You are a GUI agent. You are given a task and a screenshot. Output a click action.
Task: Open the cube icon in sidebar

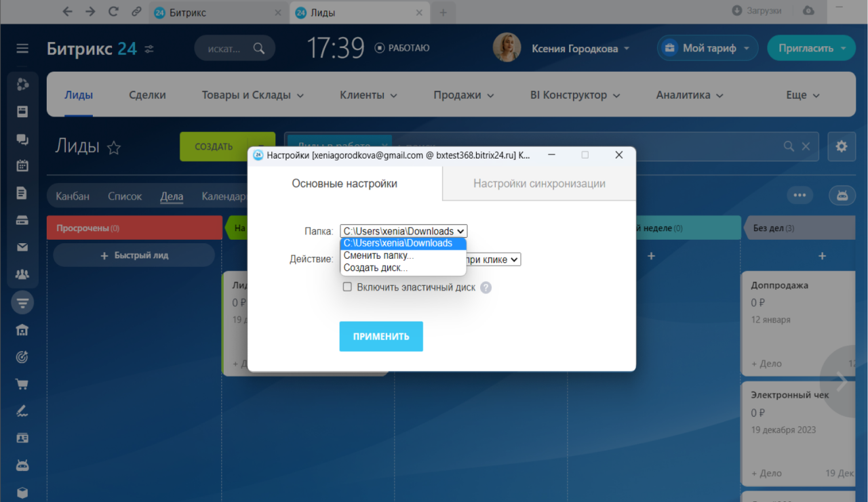[22, 493]
